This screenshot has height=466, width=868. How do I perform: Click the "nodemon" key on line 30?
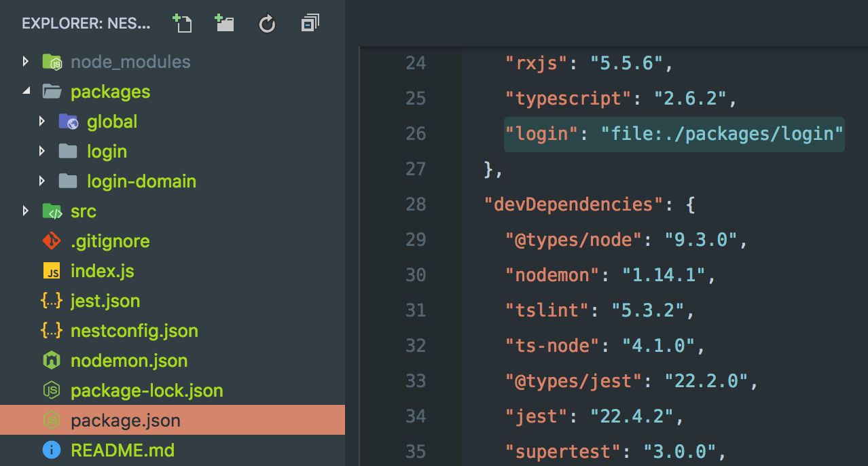pos(553,275)
